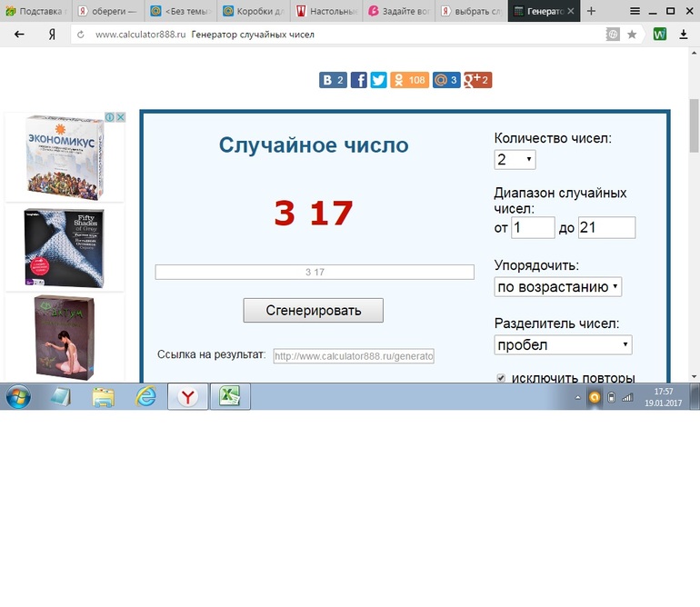The height and width of the screenshot is (607, 700).
Task: Click the bookmark star in address bar
Action: point(632,35)
